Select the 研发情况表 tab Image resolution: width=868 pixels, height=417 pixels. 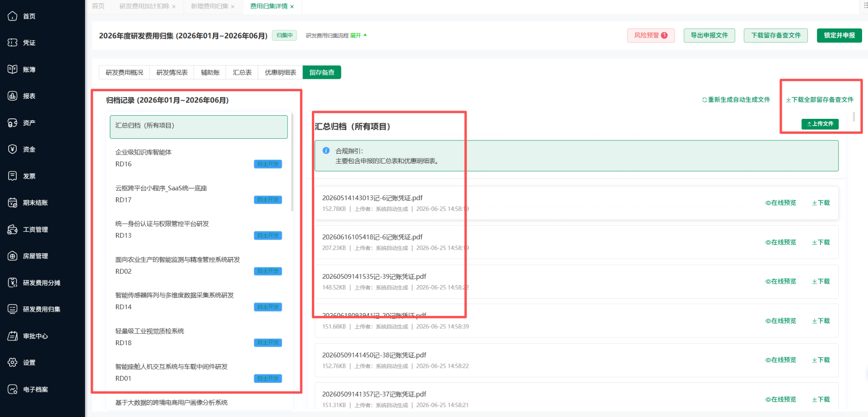pyautogui.click(x=172, y=72)
